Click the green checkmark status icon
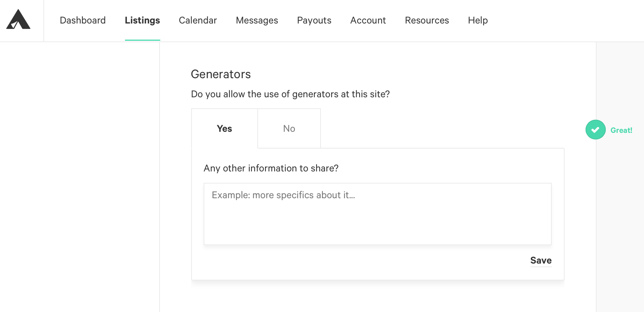This screenshot has width=644, height=312. point(595,130)
